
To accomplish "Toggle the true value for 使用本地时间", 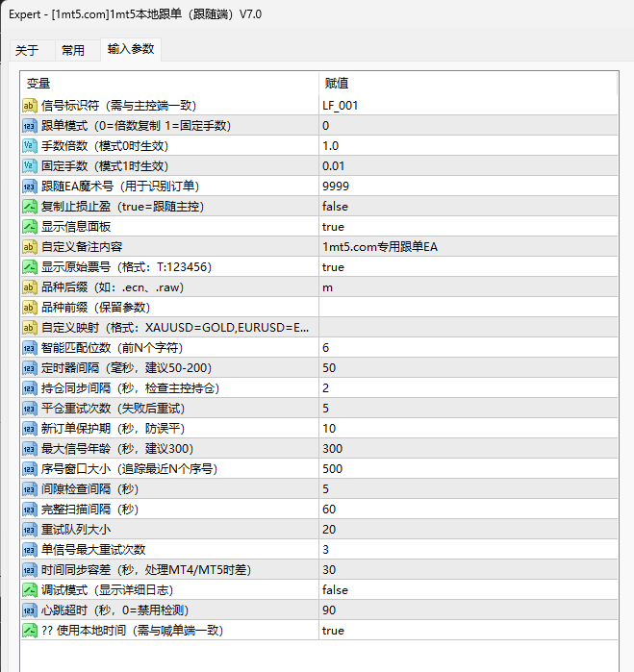I will pos(333,631).
